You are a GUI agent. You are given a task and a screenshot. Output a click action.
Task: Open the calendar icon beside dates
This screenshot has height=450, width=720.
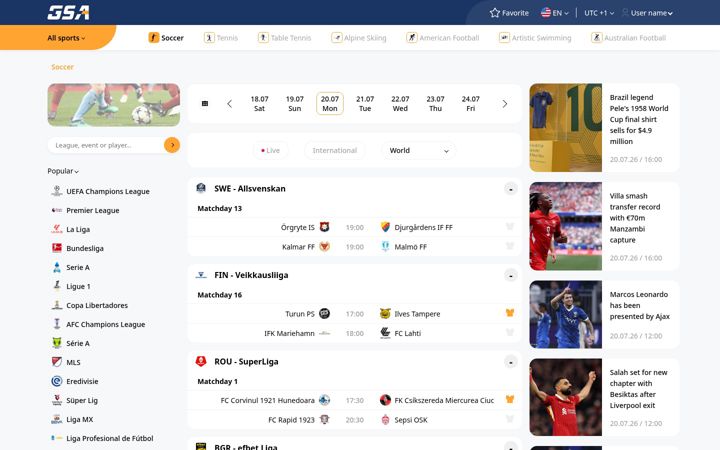[205, 104]
